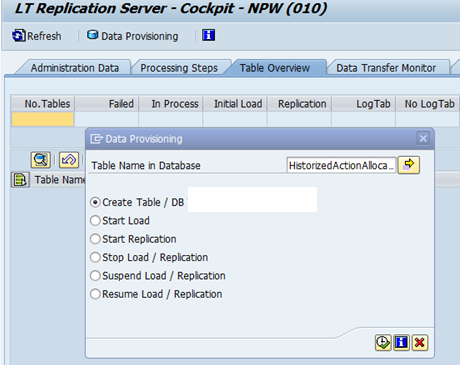Screen dimensions: 460x365
Task: Click the dialog's blue information button
Action: tap(401, 343)
